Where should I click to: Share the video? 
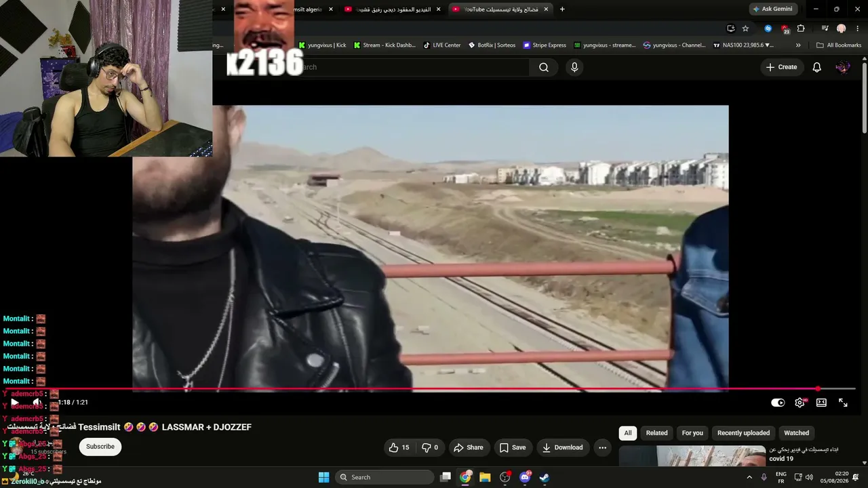point(469,447)
